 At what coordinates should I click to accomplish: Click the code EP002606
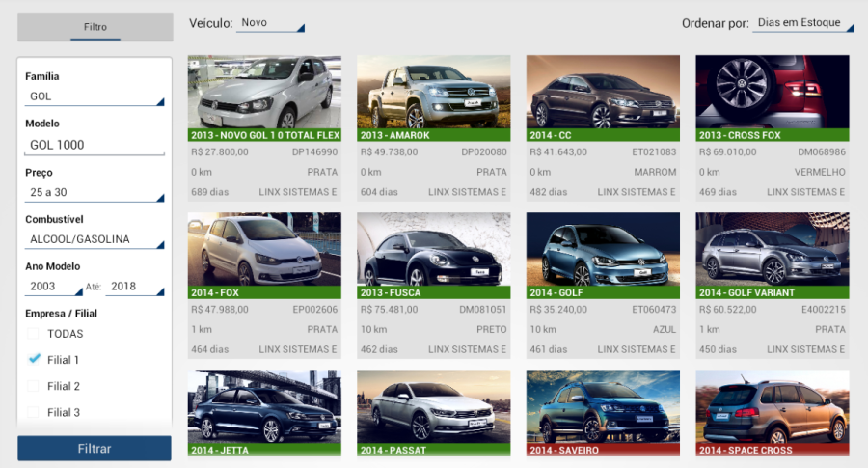pyautogui.click(x=315, y=310)
